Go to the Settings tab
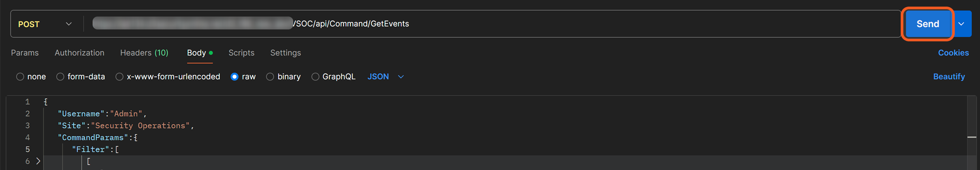This screenshot has width=980, height=170. point(285,53)
